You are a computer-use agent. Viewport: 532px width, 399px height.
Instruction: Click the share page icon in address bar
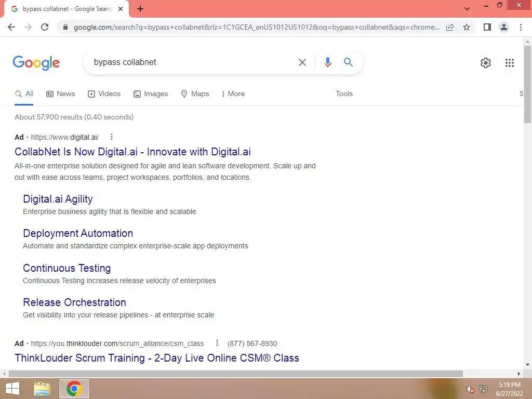[450, 27]
